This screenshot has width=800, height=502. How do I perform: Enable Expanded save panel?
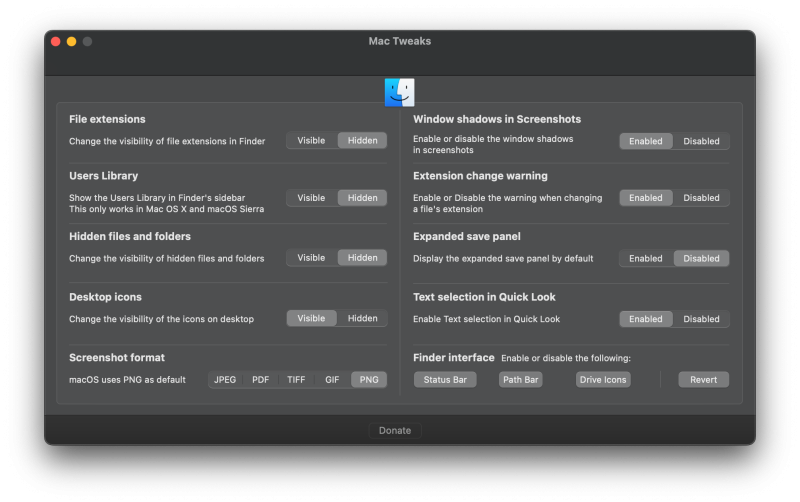645,258
